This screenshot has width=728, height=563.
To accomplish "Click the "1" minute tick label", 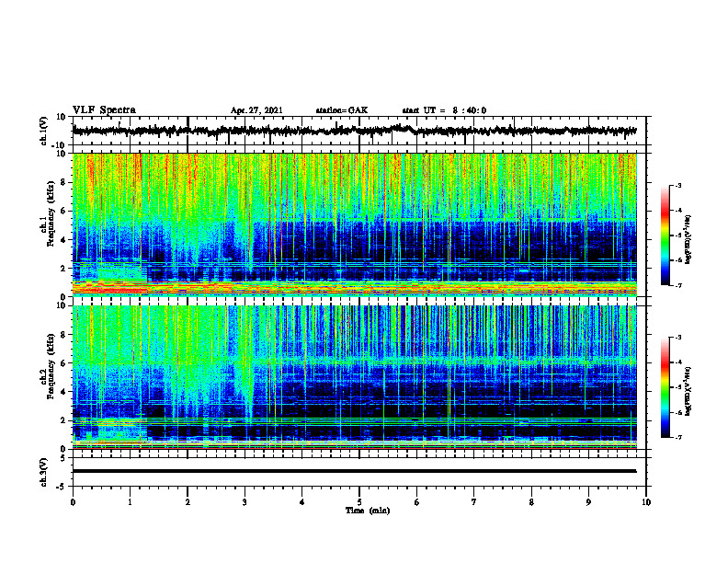I will [x=130, y=502].
